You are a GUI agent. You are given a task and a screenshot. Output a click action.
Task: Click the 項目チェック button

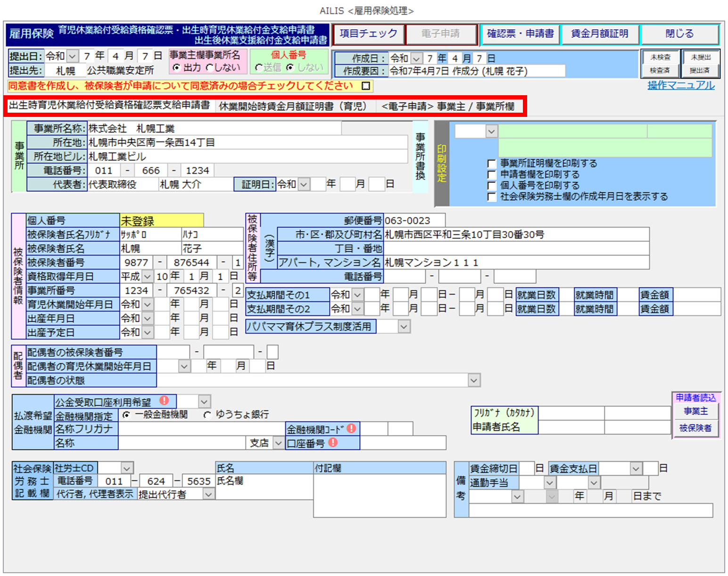368,34
